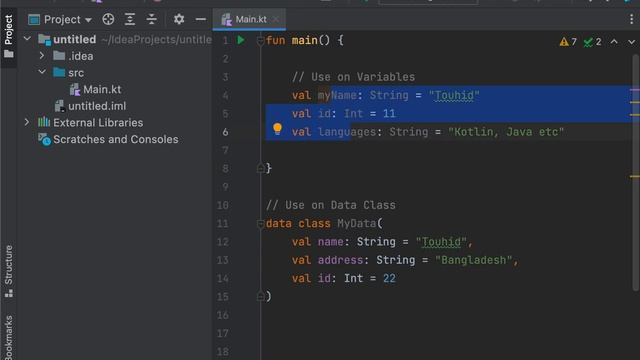The image size is (640, 360).
Task: Click the "Bangladesh" string value
Action: point(473,260)
